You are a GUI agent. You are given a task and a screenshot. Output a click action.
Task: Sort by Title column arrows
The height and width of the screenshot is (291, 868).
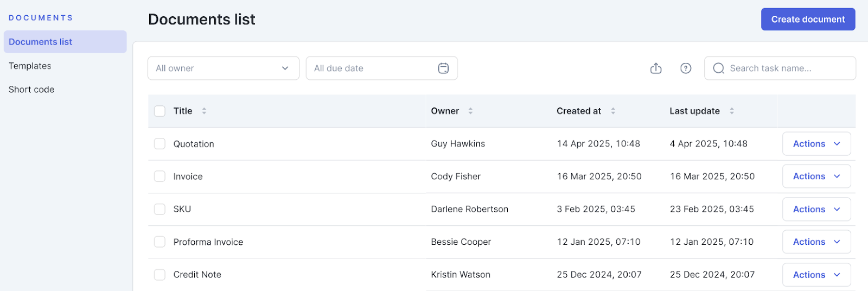(204, 111)
